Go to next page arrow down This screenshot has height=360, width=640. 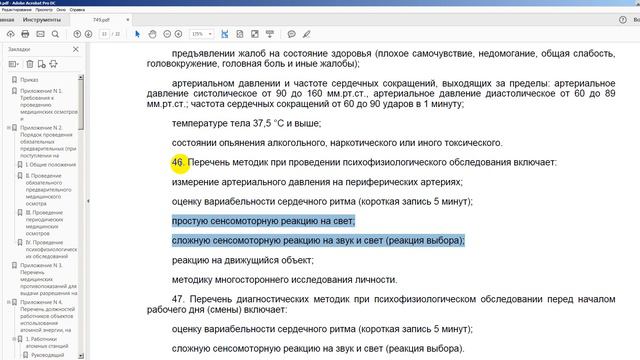coord(89,34)
